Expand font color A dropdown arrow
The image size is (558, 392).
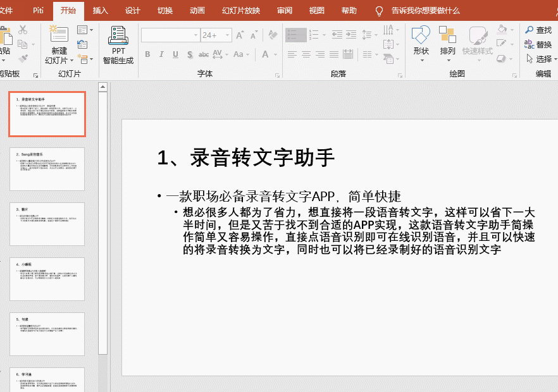pos(275,55)
